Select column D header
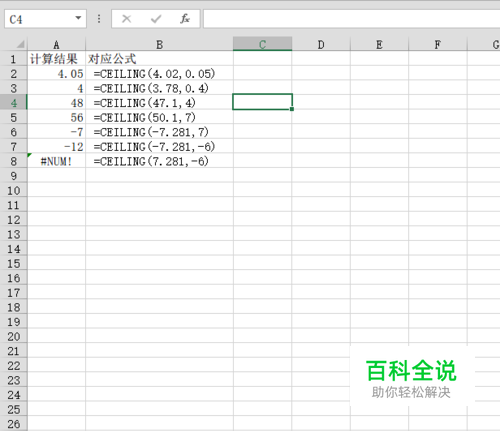Screen dimensions: 500x431 click(321, 44)
